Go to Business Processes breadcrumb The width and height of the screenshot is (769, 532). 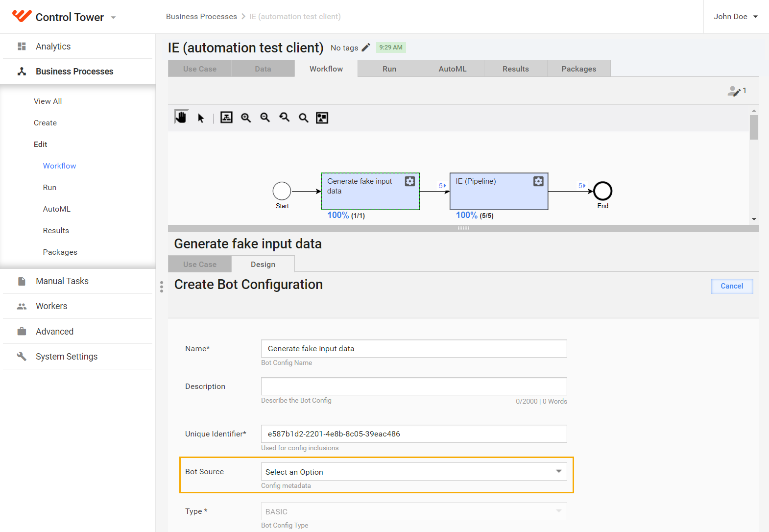201,17
